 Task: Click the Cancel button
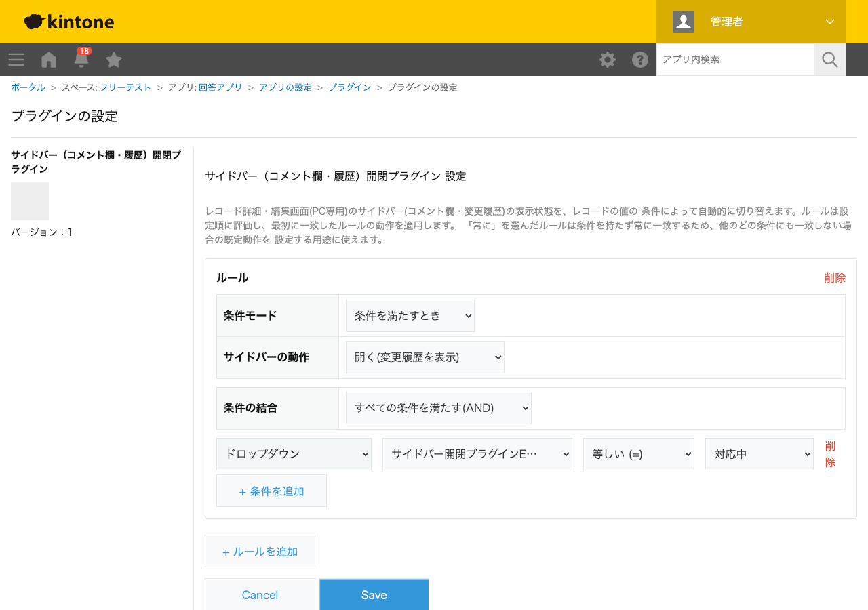(x=260, y=594)
